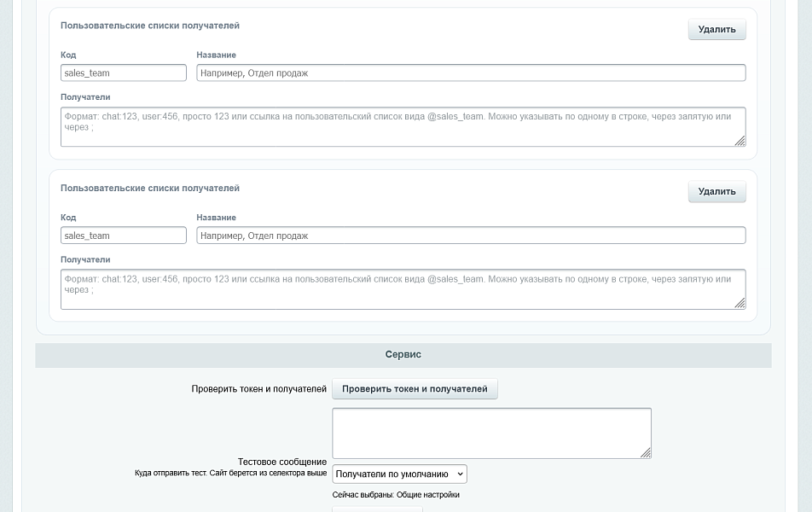Click the Тестовое сообщение label

coord(281,462)
